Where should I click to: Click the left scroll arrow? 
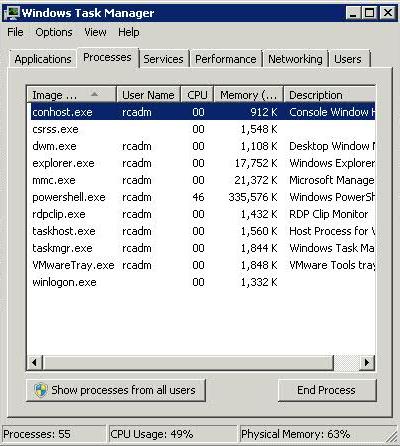[34, 362]
